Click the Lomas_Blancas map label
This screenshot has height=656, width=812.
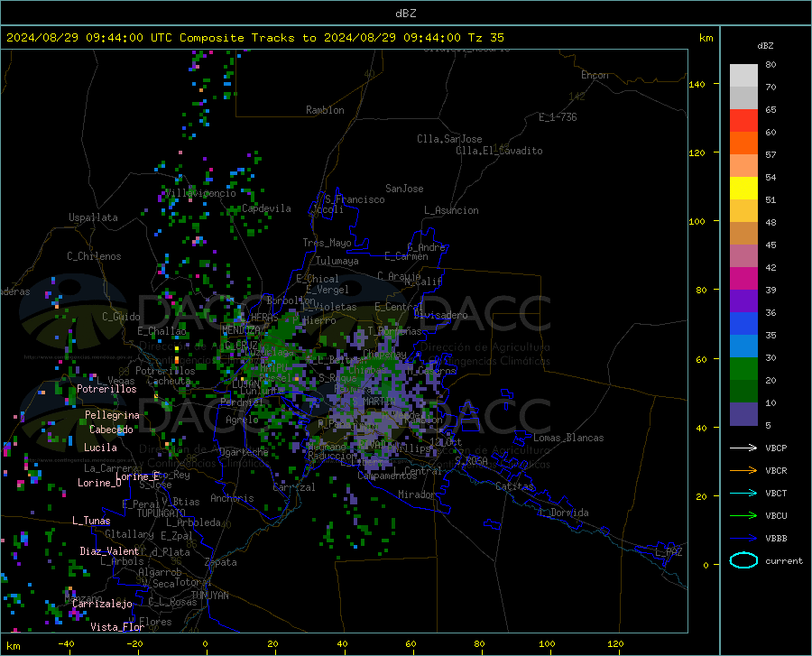pos(568,438)
